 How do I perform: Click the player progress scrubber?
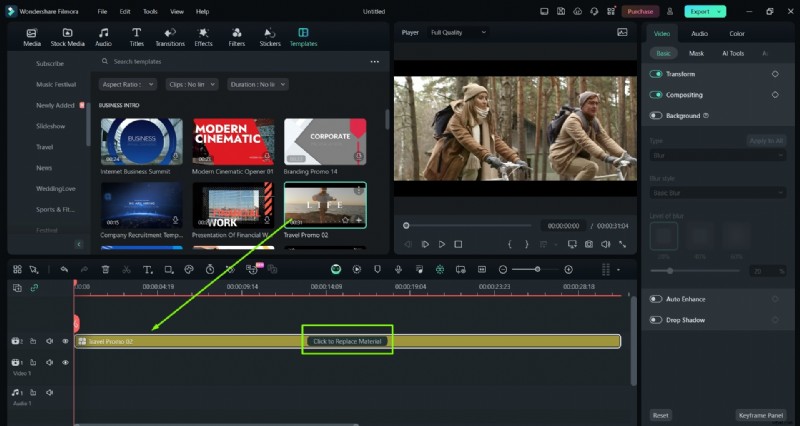click(x=406, y=225)
